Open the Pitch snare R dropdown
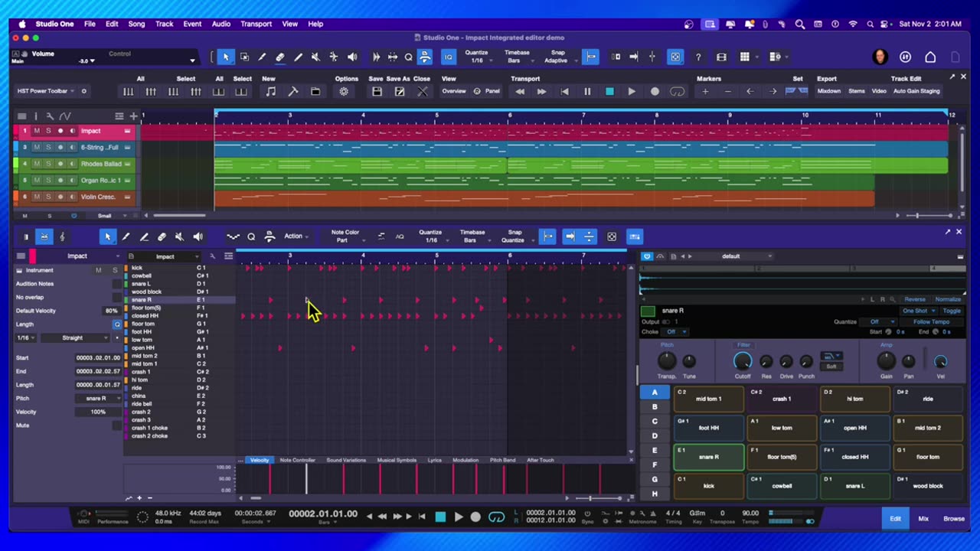Screen dimensions: 980x551 pos(98,398)
